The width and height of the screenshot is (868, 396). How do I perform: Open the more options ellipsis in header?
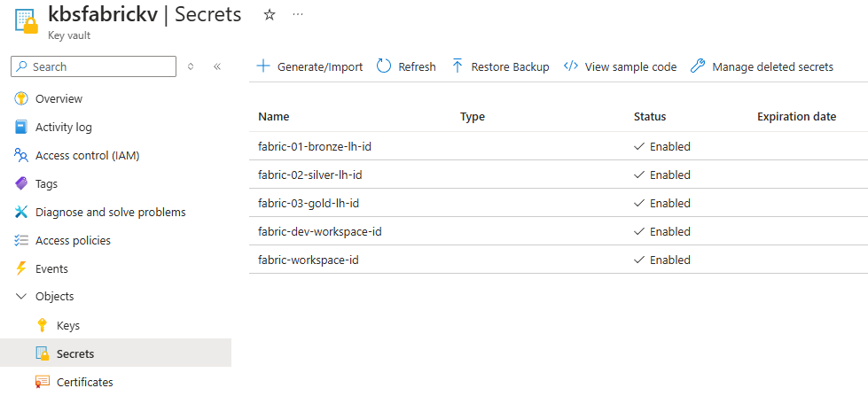point(298,15)
